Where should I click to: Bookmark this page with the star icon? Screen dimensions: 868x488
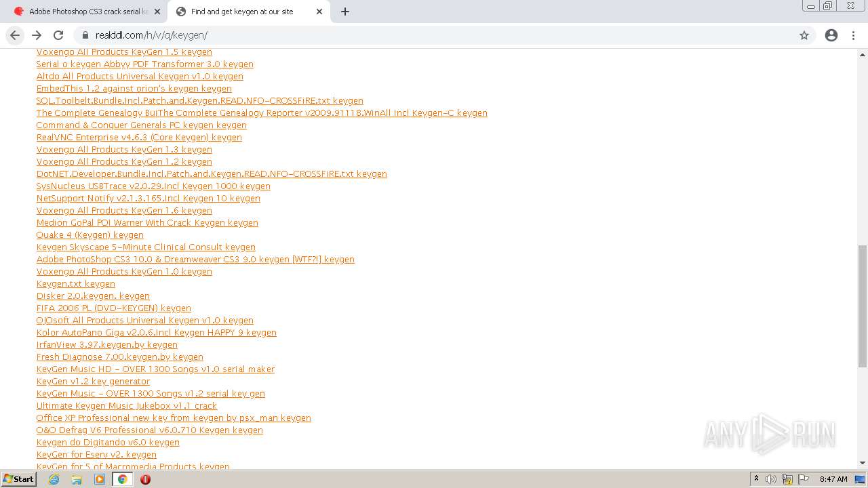[804, 35]
